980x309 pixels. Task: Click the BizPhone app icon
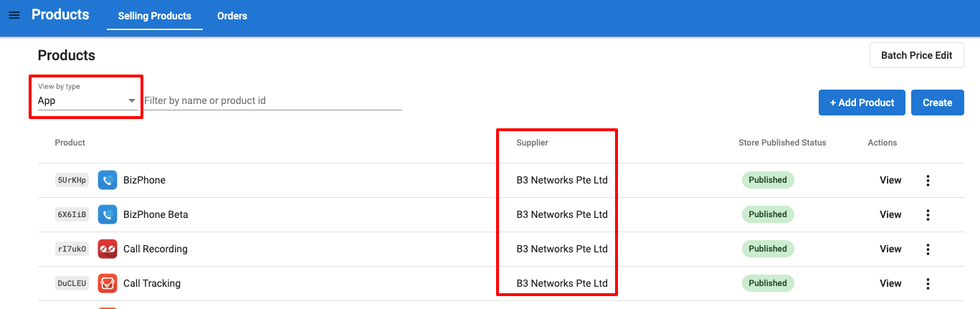(108, 180)
